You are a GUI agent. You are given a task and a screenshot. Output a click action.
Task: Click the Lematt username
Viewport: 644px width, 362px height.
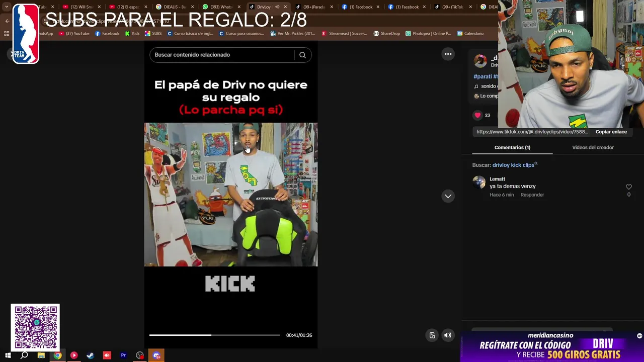click(497, 179)
